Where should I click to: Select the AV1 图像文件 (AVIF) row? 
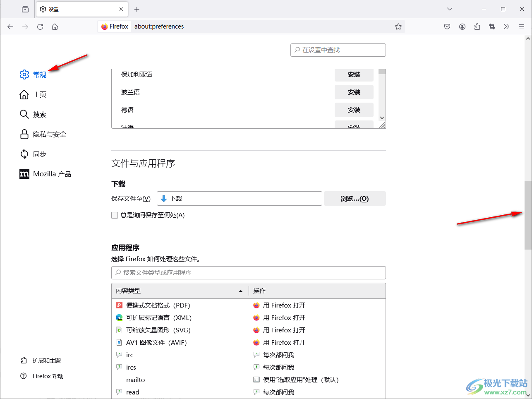pos(249,343)
